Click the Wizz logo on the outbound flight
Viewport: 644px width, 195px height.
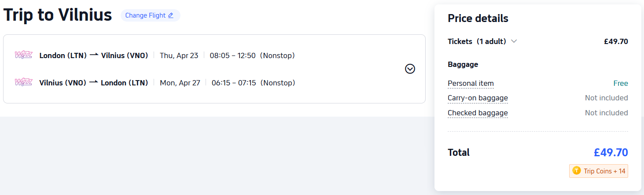(x=23, y=55)
